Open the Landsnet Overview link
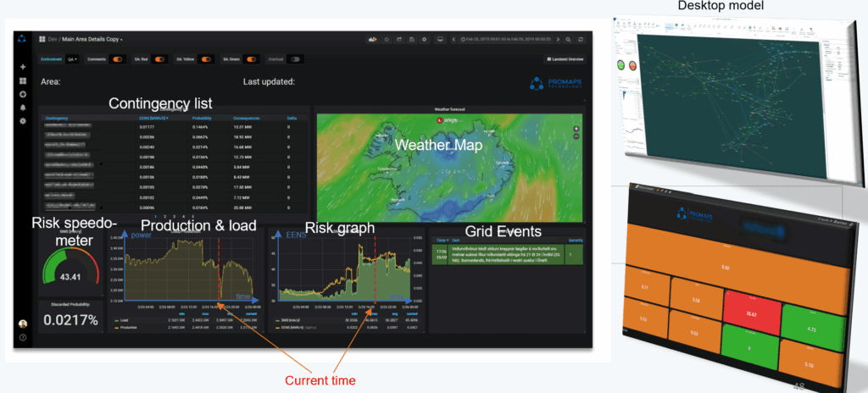Screen dimensions: 868x393 tap(565, 59)
